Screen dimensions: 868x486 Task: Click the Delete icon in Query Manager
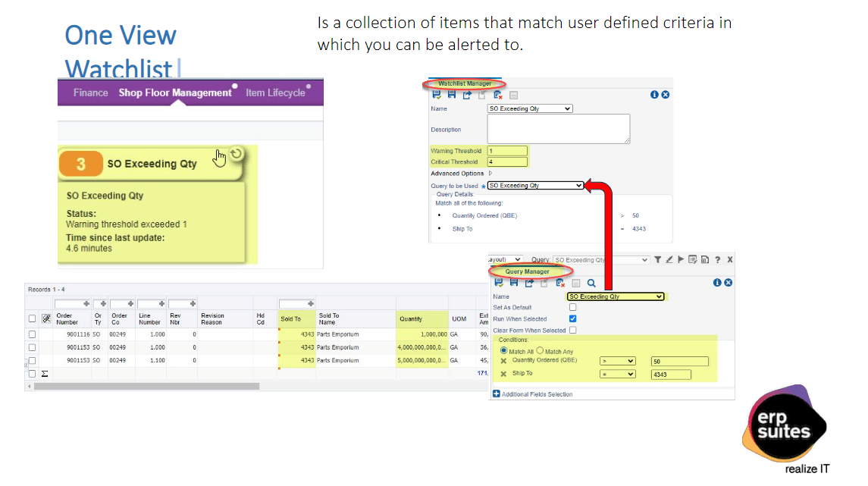point(560,283)
